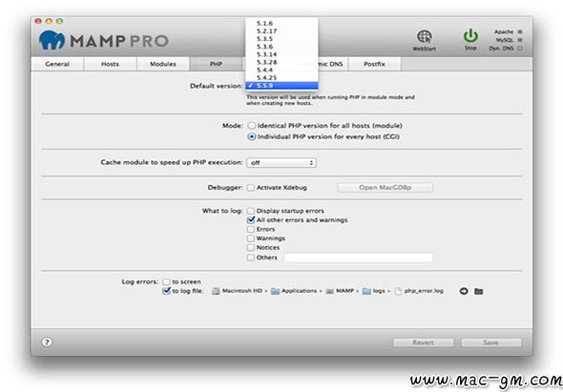Choose PHP version 5.1.6 from list
Viewport: 563px width, 392px height.
point(281,23)
